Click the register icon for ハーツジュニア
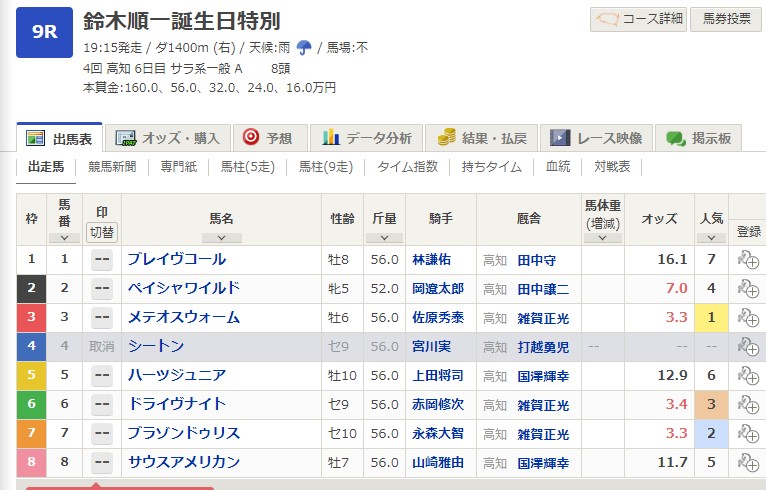 pos(748,375)
